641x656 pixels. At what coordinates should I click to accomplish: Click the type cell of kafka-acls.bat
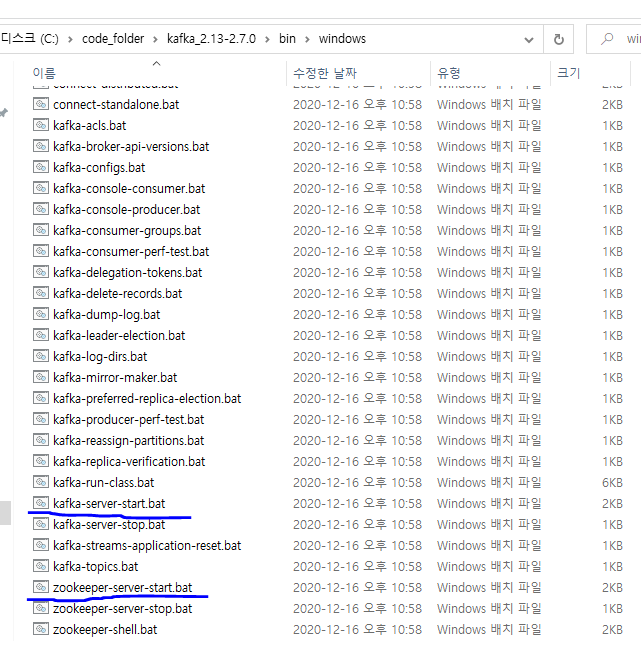pos(489,126)
